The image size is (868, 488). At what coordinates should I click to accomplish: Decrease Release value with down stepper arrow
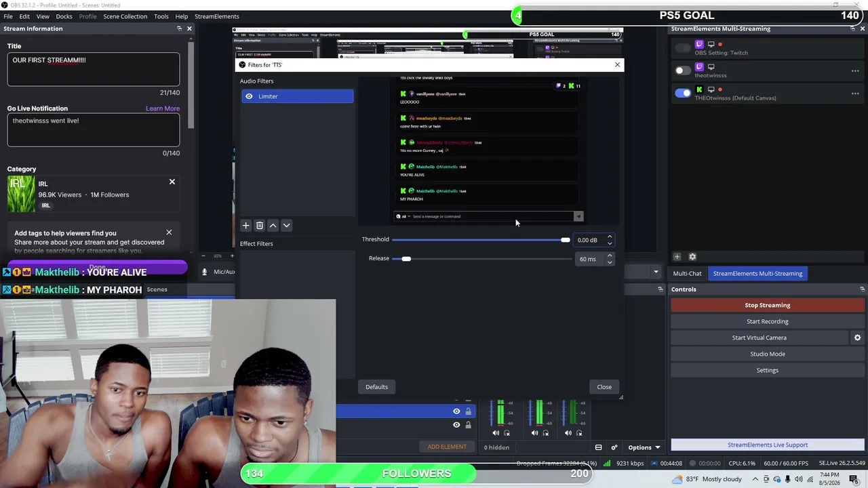click(610, 262)
